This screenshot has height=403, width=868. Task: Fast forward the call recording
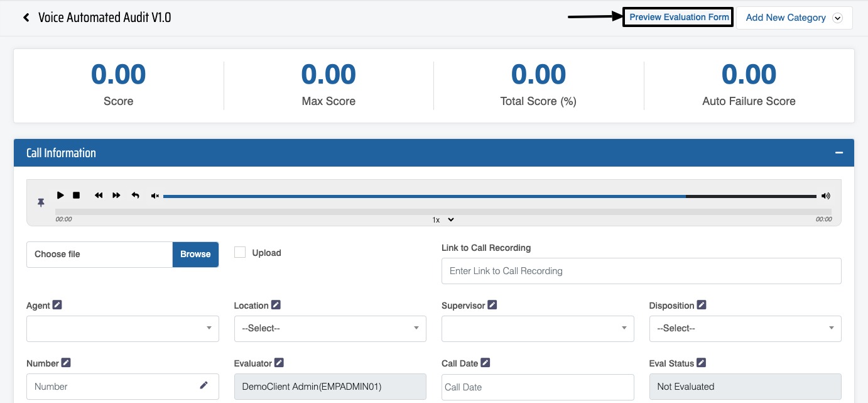(x=116, y=196)
